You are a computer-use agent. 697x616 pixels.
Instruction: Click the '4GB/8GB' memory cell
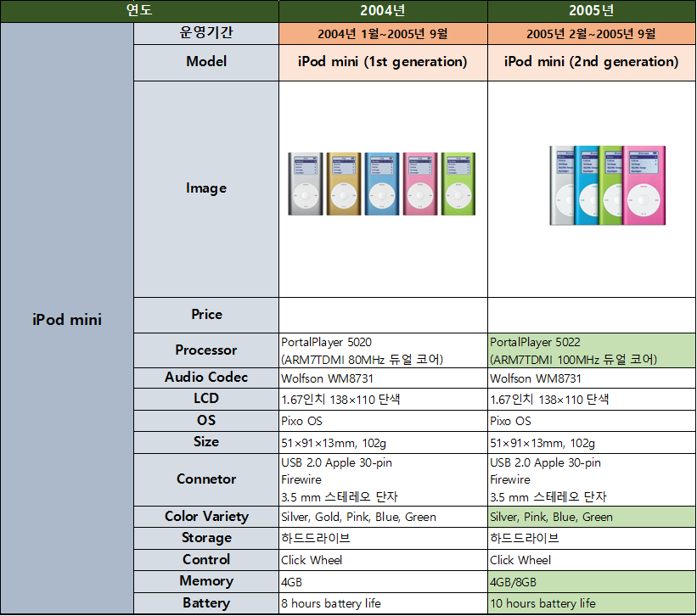tap(592, 582)
